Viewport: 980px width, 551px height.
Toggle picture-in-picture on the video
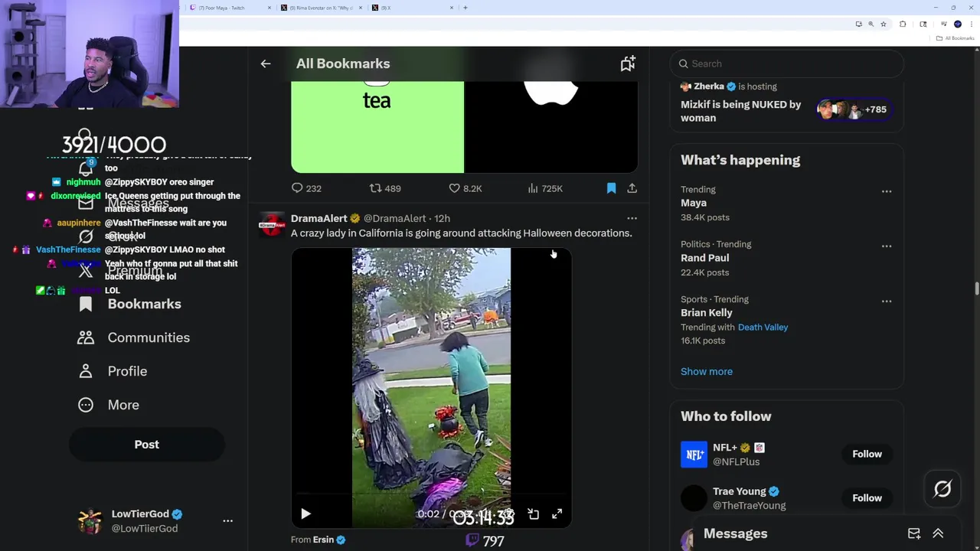(x=534, y=514)
